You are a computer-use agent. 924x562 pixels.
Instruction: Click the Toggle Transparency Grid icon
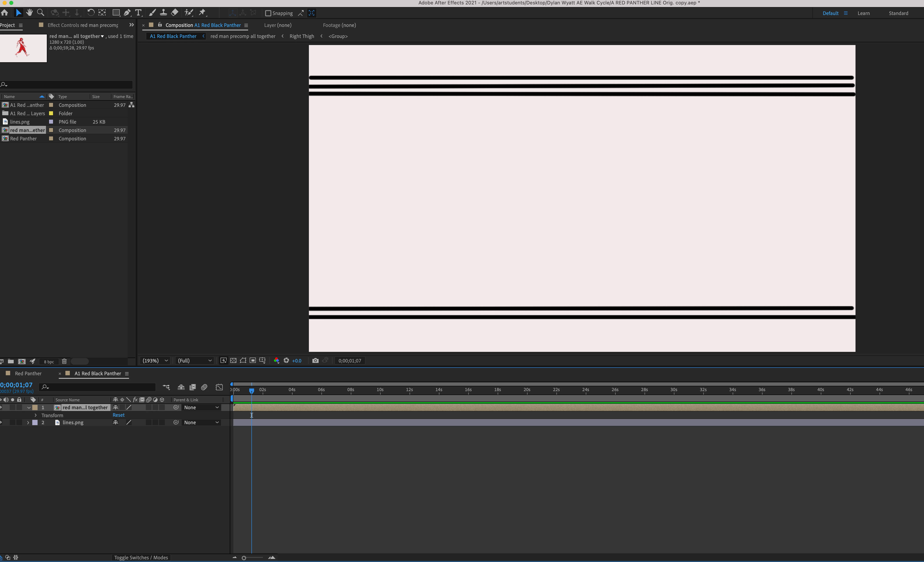click(x=233, y=360)
